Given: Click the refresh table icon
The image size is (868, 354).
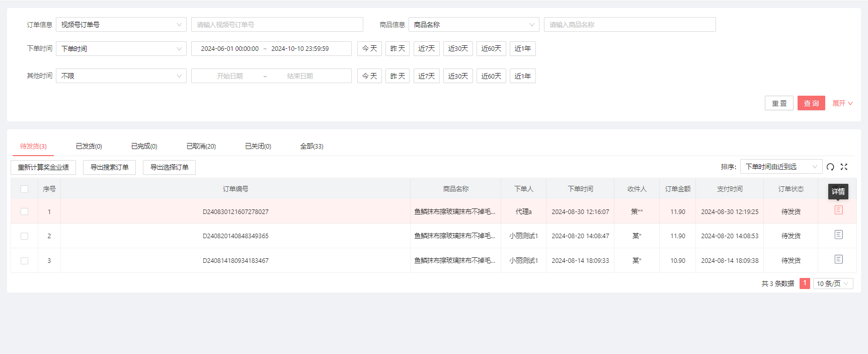Looking at the screenshot, I should pyautogui.click(x=830, y=167).
